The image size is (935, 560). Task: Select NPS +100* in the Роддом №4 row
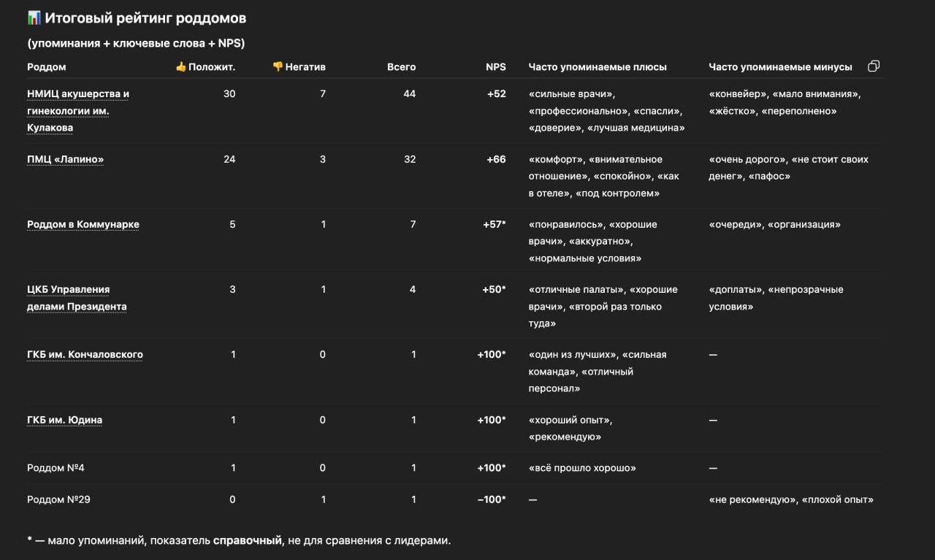[x=492, y=468]
